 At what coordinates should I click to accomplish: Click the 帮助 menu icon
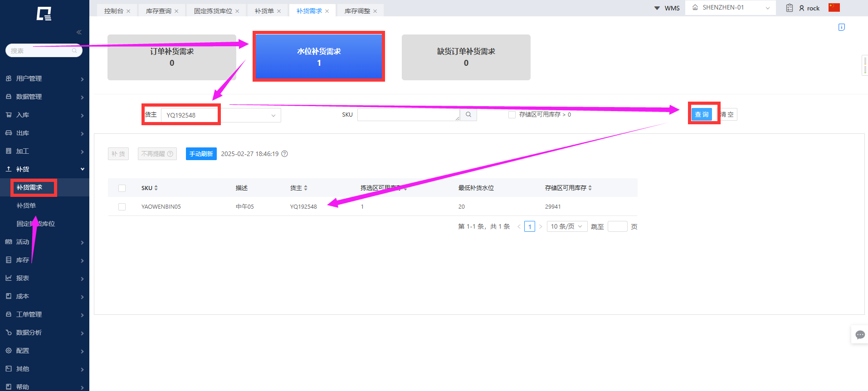pos(9,386)
